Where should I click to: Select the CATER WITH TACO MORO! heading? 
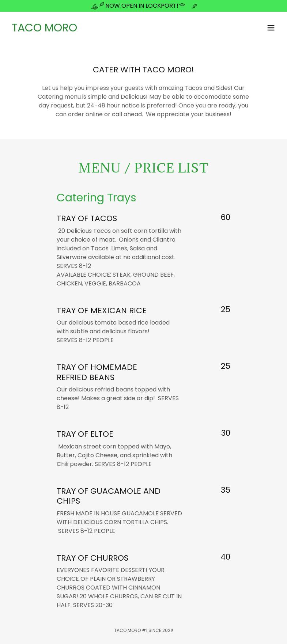(x=143, y=69)
